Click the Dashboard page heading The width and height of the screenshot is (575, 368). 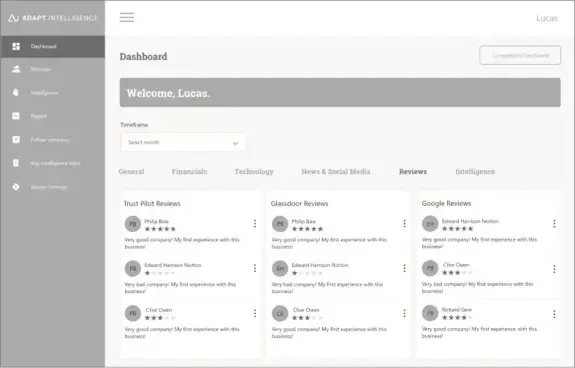click(143, 56)
